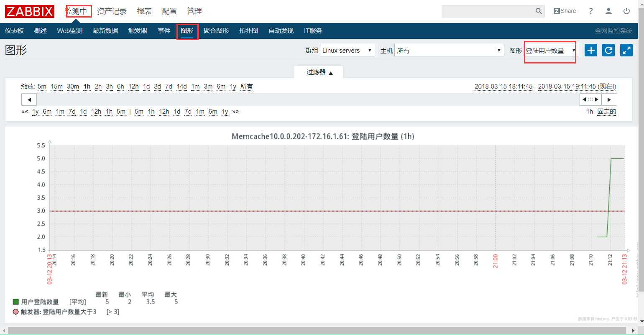Go to IT服务 submenu
Viewport: 644px width, 335px height.
click(x=313, y=31)
